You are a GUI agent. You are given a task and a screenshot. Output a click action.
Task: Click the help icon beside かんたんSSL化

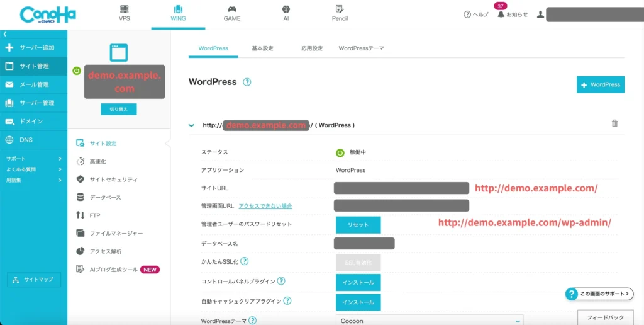click(245, 261)
